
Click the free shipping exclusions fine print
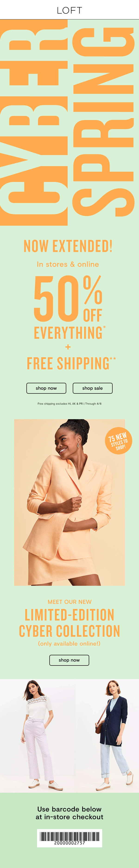click(x=69, y=403)
